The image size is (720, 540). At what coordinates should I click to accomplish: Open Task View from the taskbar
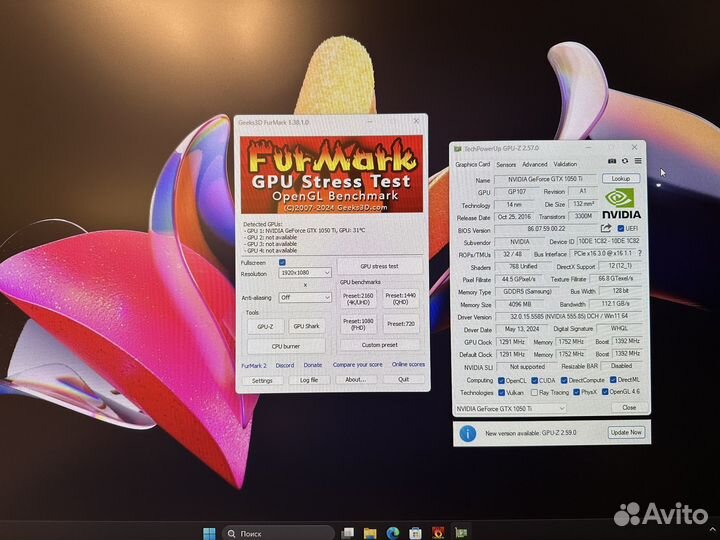pyautogui.click(x=348, y=533)
